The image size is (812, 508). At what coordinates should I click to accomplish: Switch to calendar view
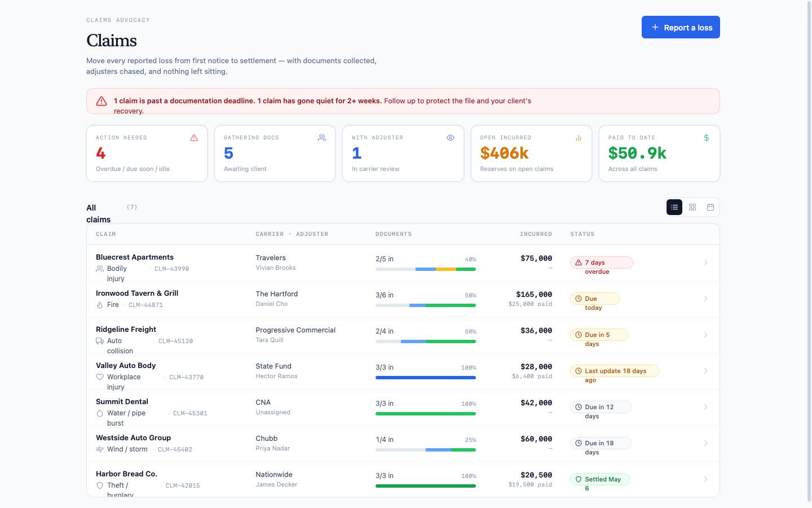pos(710,207)
